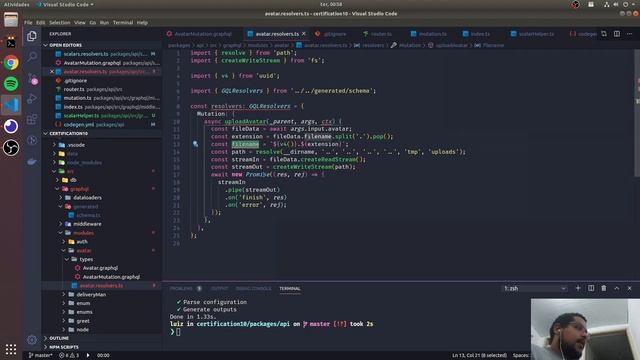Open Insomnia app from the dock
The image size is (640, 360).
pos(11,126)
